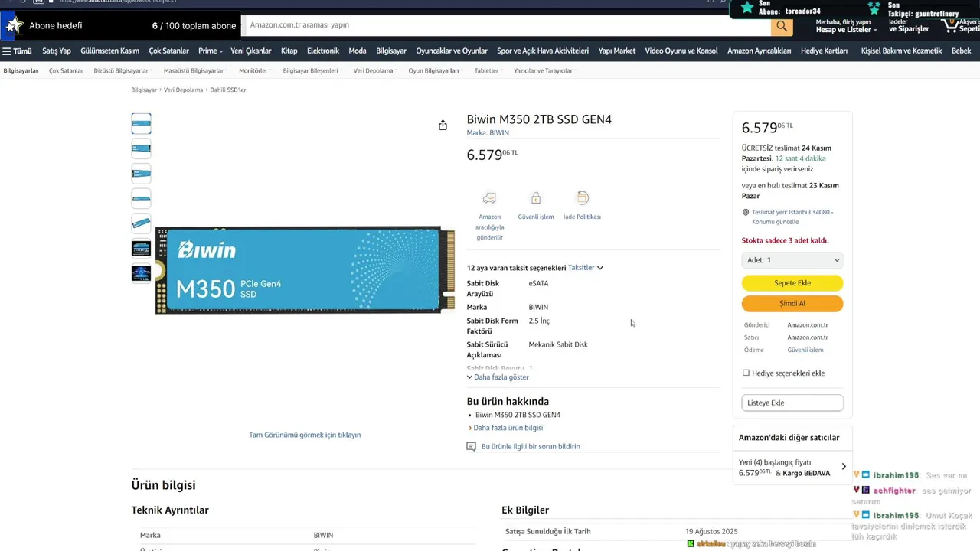Open the Marka: BIWIN link
980x551 pixels.
coord(488,133)
